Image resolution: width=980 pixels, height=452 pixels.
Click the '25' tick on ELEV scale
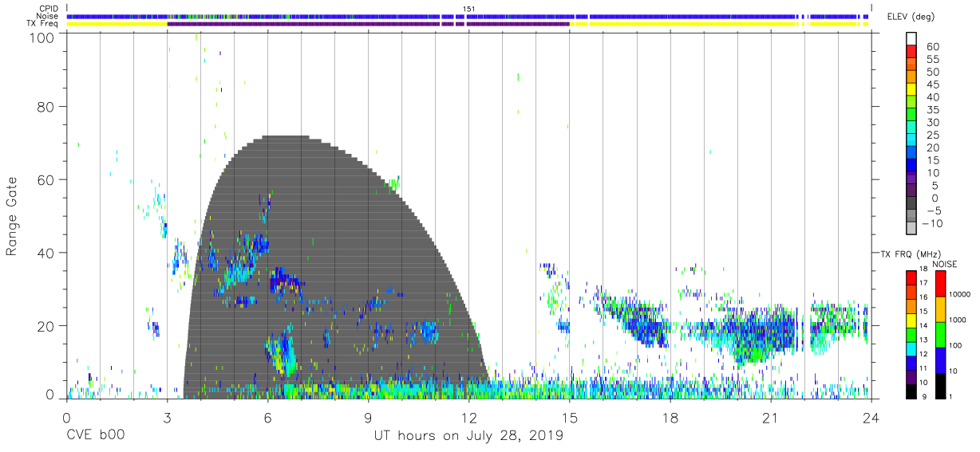click(932, 135)
